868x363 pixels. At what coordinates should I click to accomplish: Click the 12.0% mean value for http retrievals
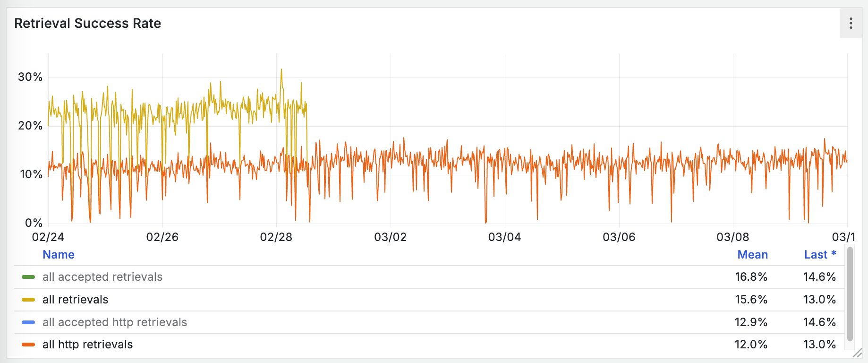[x=751, y=345]
